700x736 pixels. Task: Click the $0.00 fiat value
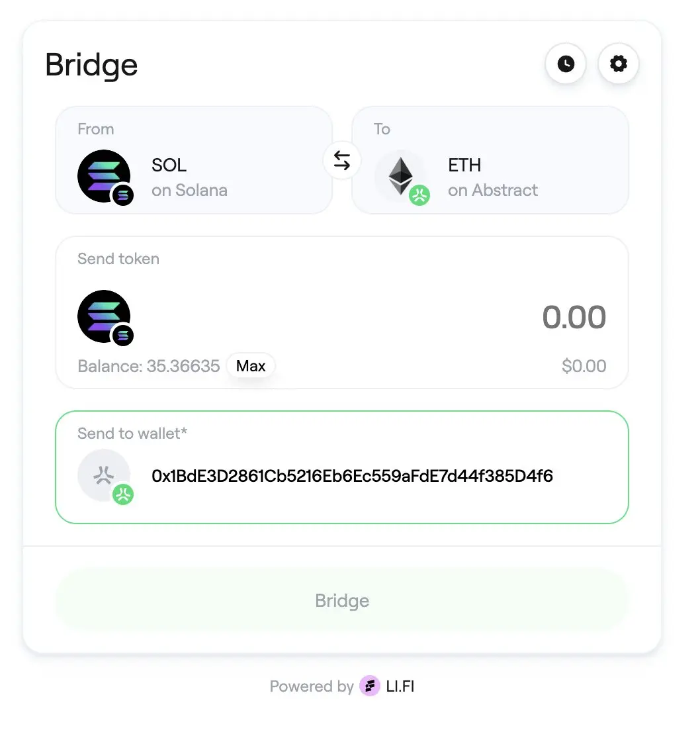[x=584, y=365]
